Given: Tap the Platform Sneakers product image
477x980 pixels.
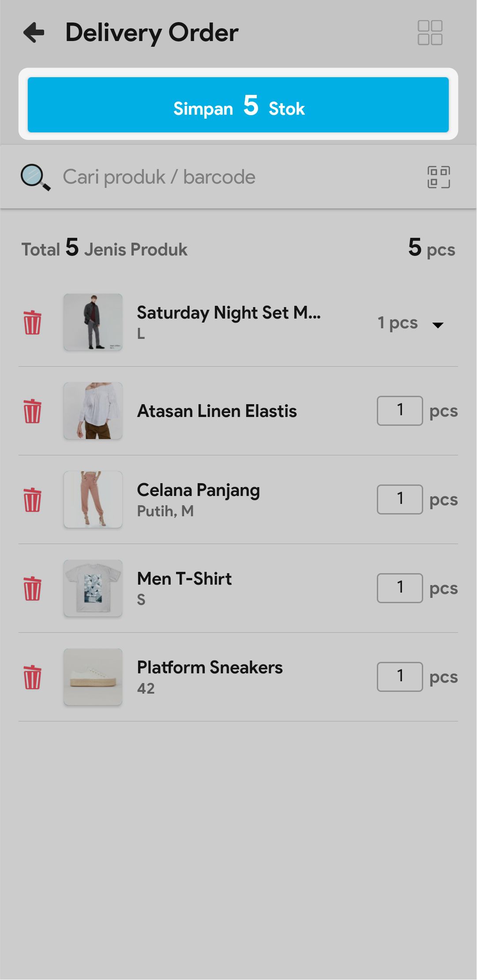Looking at the screenshot, I should pos(93,677).
